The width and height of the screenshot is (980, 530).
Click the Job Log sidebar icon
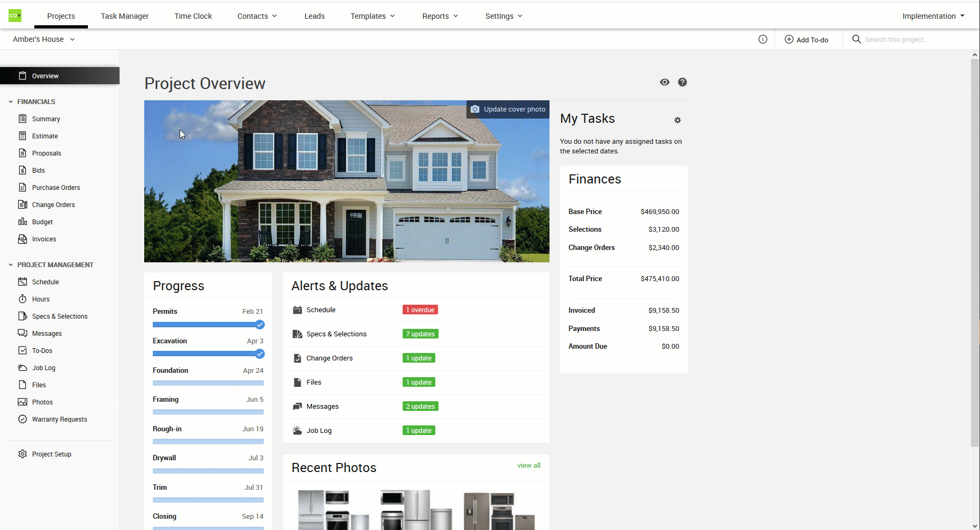pyautogui.click(x=23, y=368)
